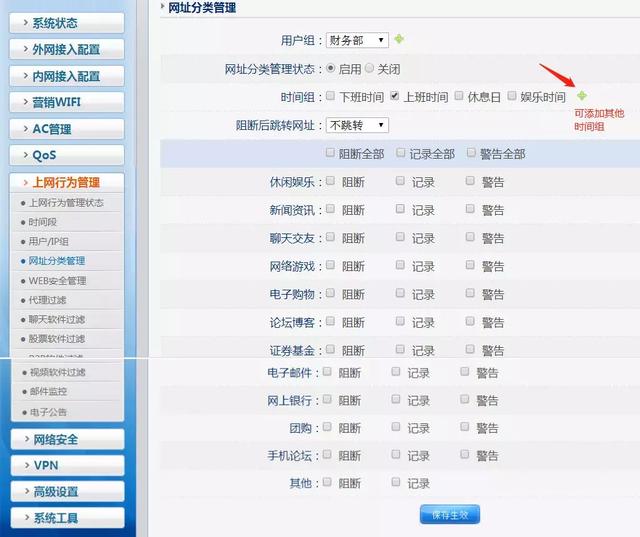Open the 网络安全 menu
Screen dimensions: 640x537
tap(67, 439)
